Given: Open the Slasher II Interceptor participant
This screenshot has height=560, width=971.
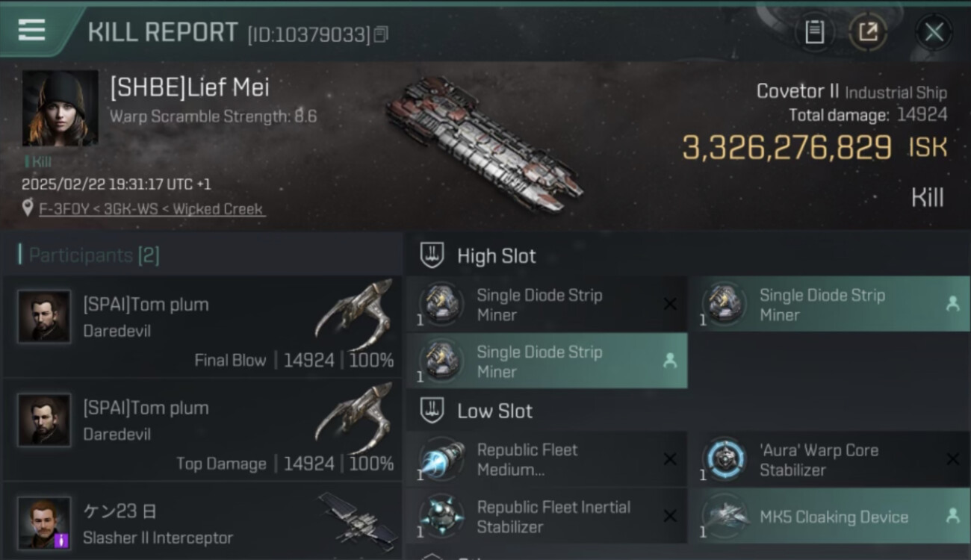Looking at the screenshot, I should pos(202,523).
